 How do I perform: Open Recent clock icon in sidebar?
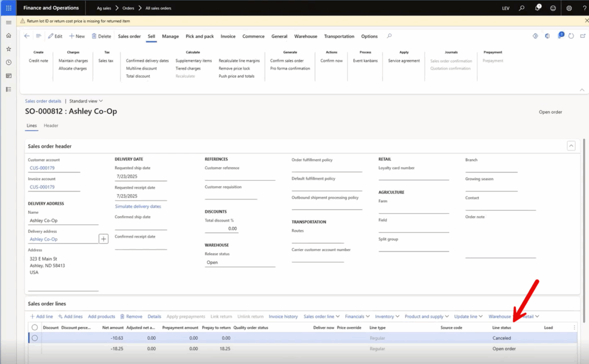coord(9,62)
